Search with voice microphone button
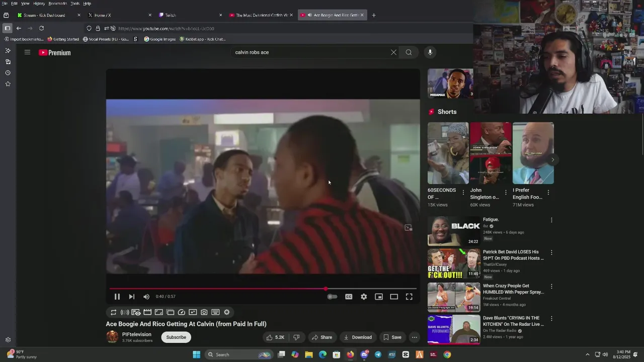The width and height of the screenshot is (644, 362). pyautogui.click(x=430, y=52)
